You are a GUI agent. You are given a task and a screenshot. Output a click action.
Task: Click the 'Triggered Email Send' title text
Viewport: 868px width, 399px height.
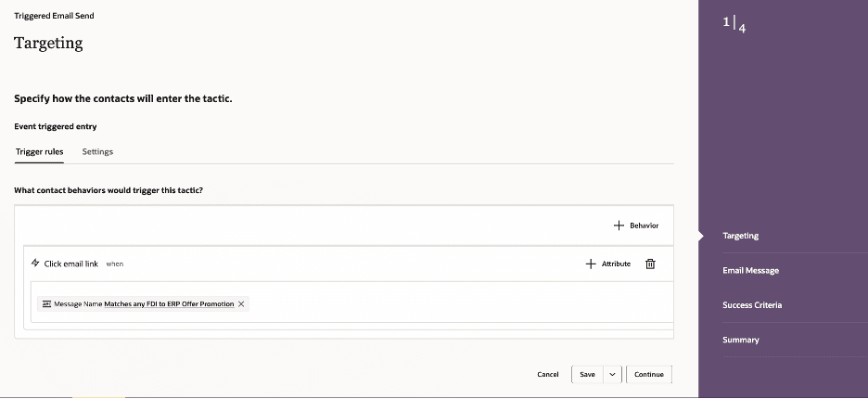(54, 16)
